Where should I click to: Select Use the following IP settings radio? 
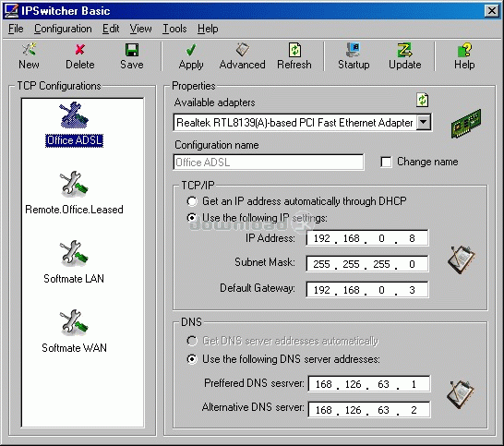[192, 218]
